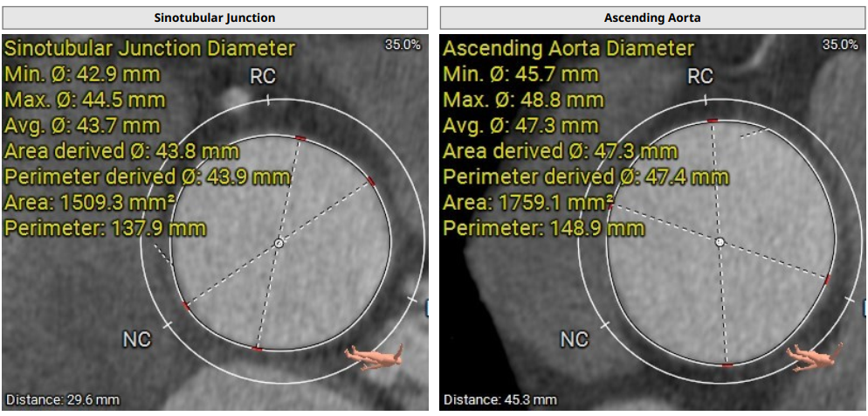Viewport: 868px width, 416px height.
Task: Click the 35.0% indicator in the Ascending Aorta view
Action: click(840, 45)
